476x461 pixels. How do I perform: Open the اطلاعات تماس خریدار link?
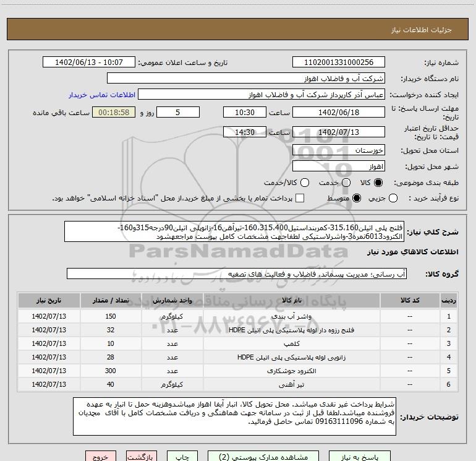coord(102,95)
